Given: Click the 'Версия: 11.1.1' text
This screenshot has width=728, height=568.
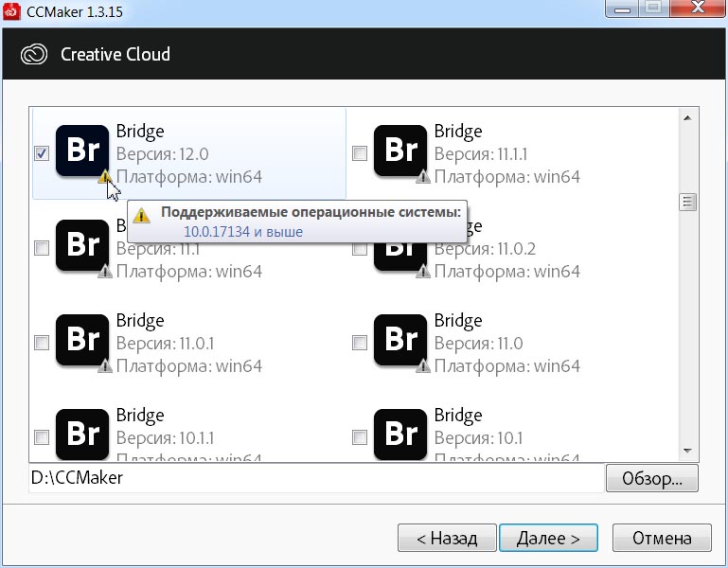Looking at the screenshot, I should pyautogui.click(x=481, y=153).
